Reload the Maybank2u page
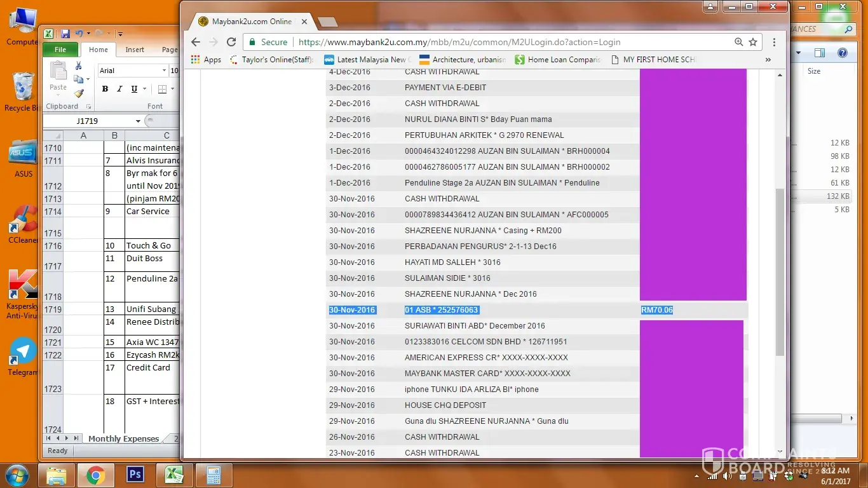The width and height of the screenshot is (868, 488). (231, 42)
